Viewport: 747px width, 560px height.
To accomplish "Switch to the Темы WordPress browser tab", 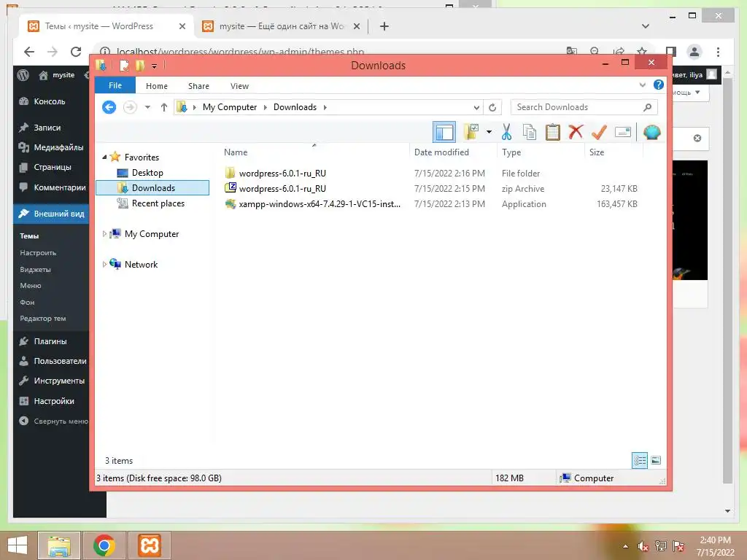I will (99, 26).
